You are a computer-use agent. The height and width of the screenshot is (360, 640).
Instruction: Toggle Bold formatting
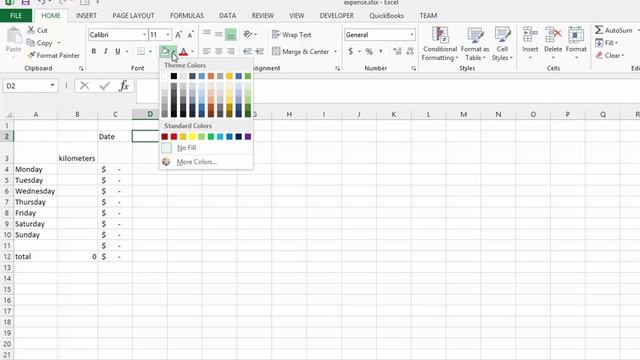[x=94, y=51]
